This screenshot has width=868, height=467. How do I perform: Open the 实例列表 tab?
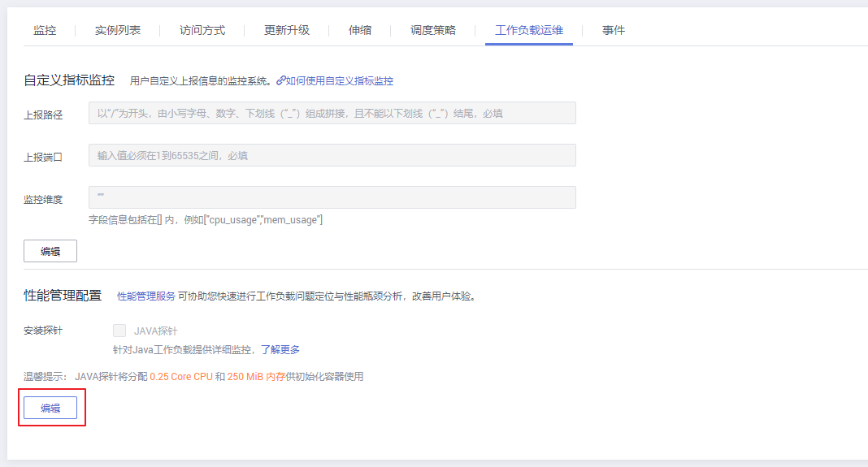click(x=118, y=30)
